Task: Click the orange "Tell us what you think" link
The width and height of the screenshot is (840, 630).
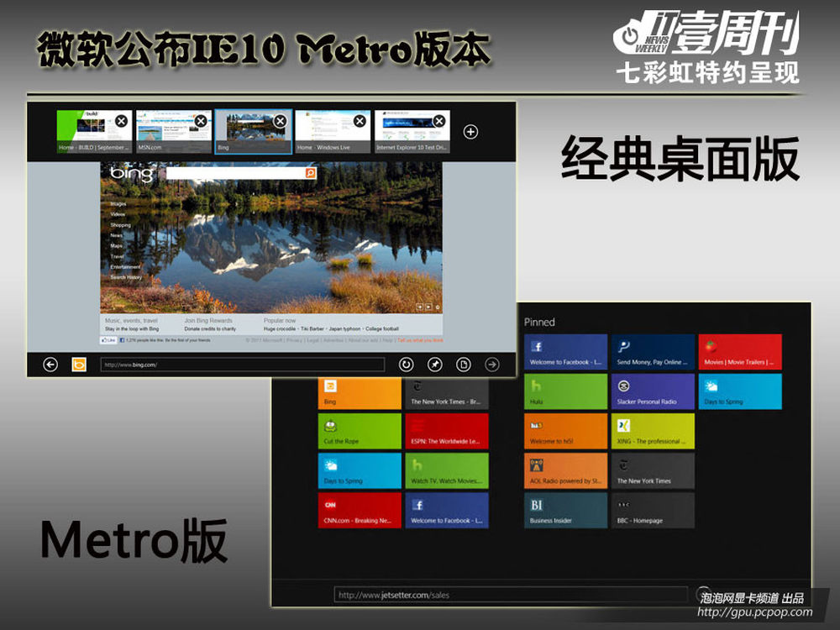Action: (x=420, y=340)
